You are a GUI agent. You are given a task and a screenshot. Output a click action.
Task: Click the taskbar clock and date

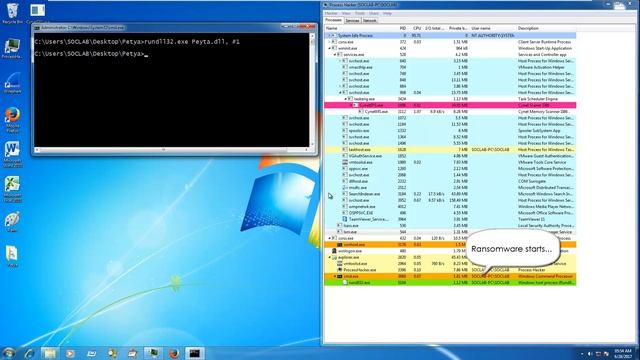[x=623, y=353]
